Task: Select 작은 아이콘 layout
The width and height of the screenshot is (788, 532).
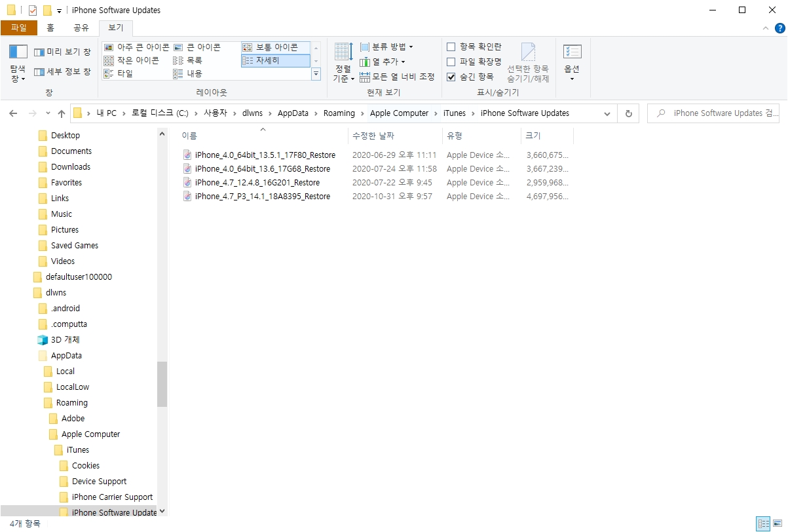Action: click(131, 60)
